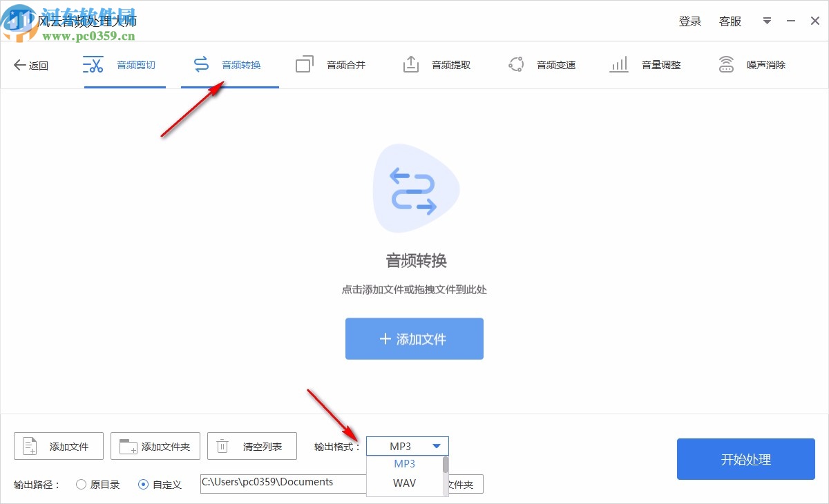Viewport: 829px width, 504px height.
Task: Click the 噪声消除 noise removal icon
Action: (x=726, y=64)
